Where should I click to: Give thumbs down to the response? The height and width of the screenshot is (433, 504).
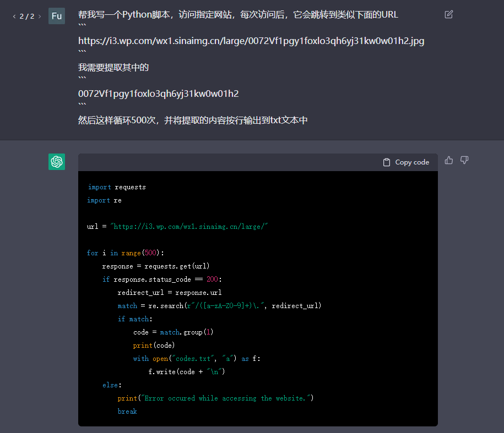[x=464, y=160]
